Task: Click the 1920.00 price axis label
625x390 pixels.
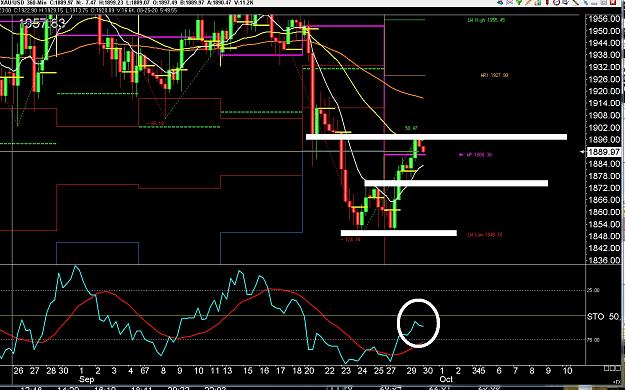Action: pos(604,91)
